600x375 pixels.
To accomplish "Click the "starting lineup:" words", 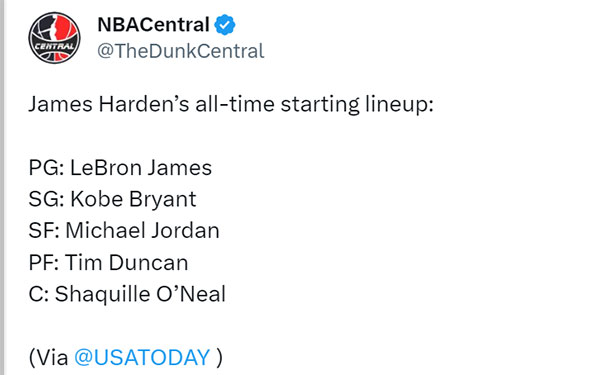I will (357, 104).
